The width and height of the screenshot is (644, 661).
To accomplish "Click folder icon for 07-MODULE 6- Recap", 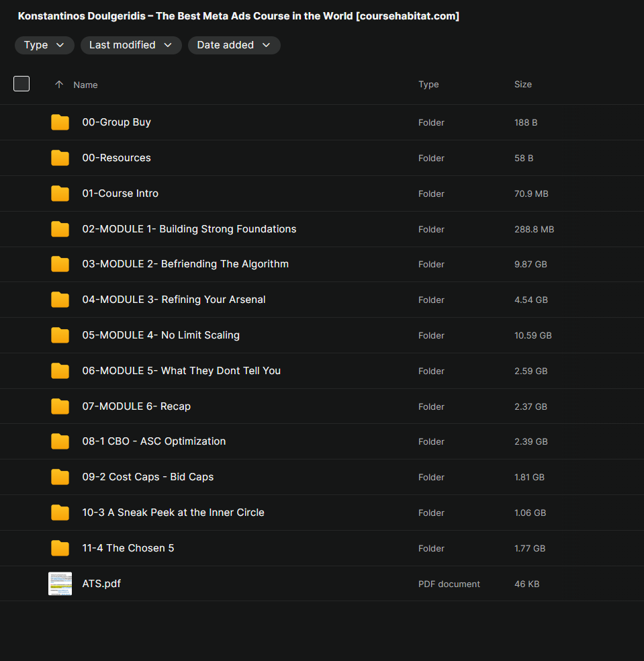I will coord(60,406).
